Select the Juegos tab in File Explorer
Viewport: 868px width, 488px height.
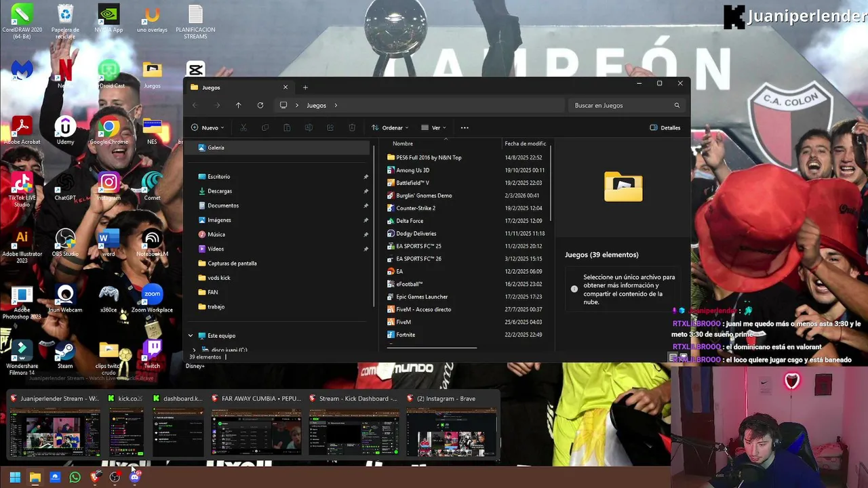coord(237,87)
